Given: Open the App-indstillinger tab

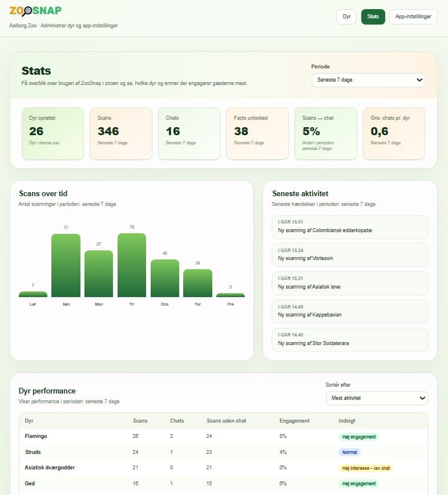Looking at the screenshot, I should click(413, 17).
